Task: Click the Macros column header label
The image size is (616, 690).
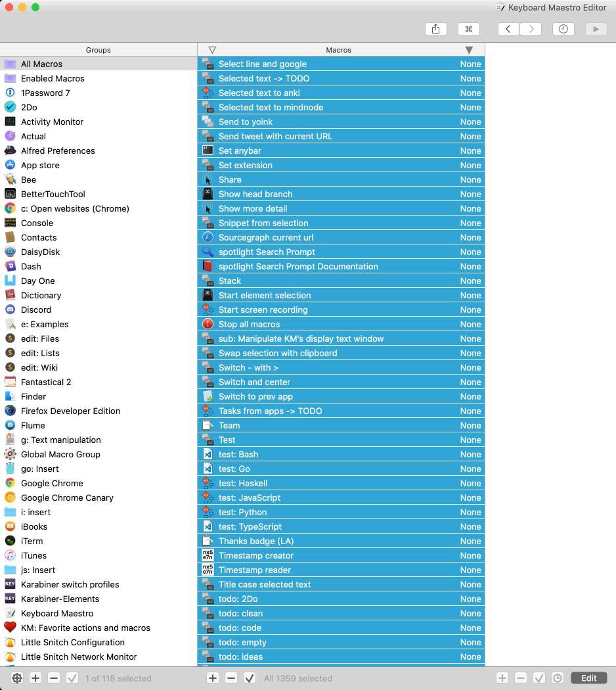Action: [339, 50]
